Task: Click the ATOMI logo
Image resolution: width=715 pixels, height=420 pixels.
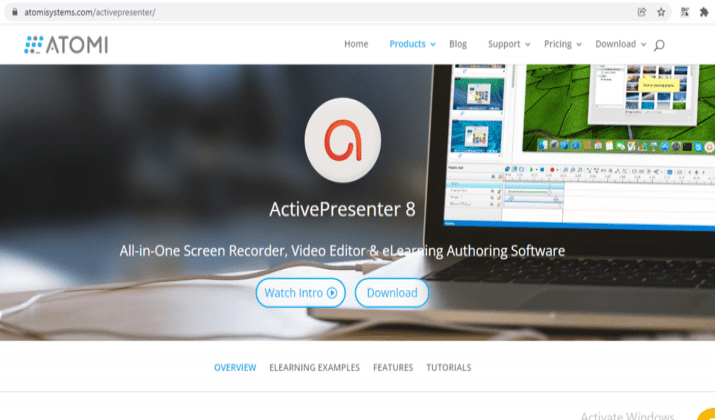Action: (x=66, y=45)
